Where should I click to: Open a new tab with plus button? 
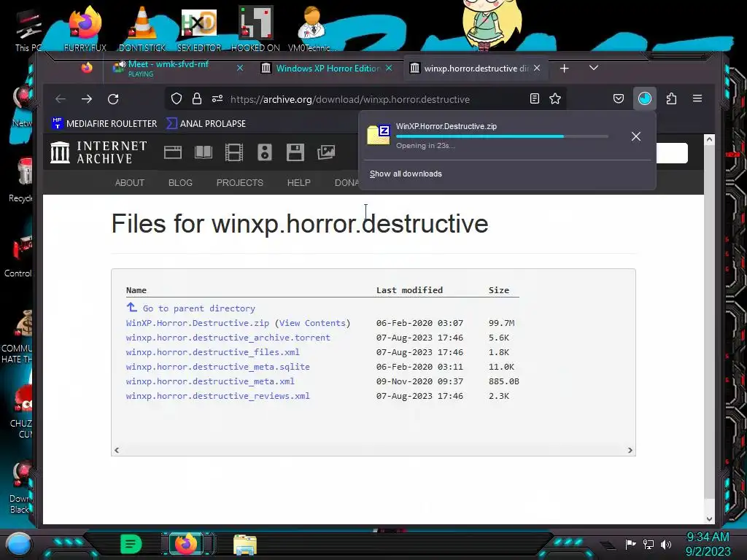coord(564,69)
